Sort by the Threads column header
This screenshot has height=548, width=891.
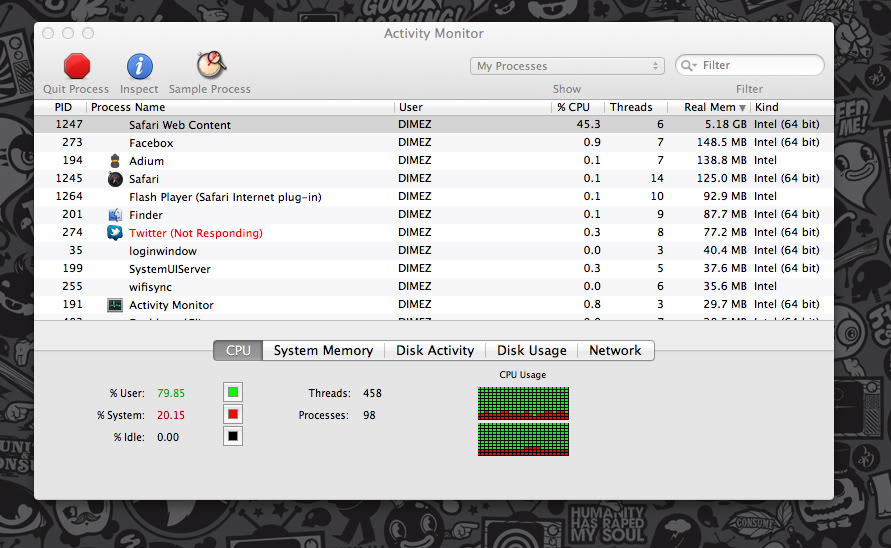click(x=635, y=107)
